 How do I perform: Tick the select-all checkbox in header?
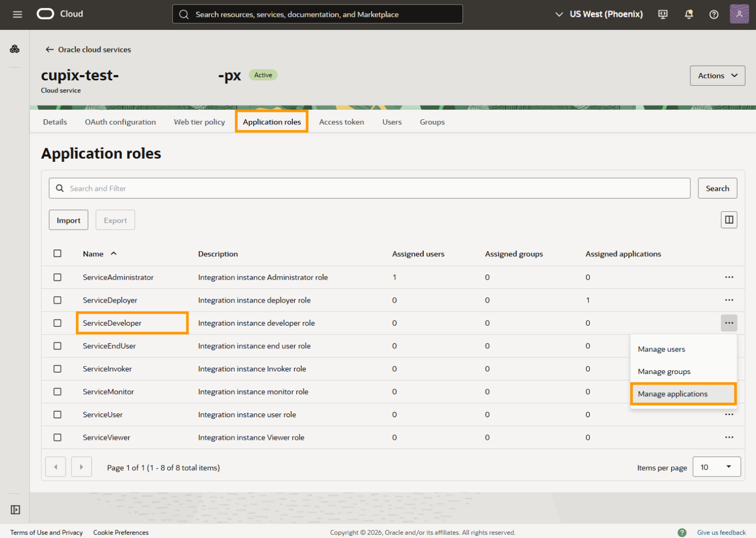point(58,253)
